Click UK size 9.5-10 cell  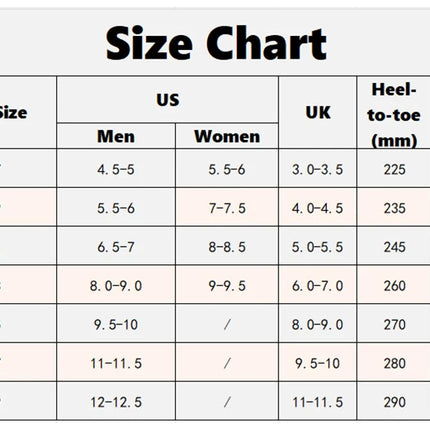[x=318, y=363]
